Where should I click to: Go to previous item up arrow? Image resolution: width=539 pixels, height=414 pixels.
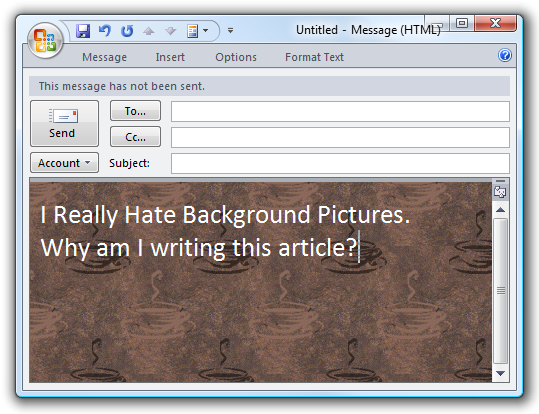click(x=148, y=31)
